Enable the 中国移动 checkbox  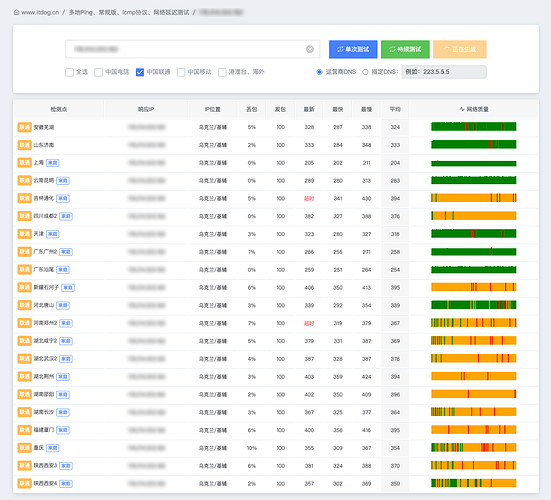(181, 72)
